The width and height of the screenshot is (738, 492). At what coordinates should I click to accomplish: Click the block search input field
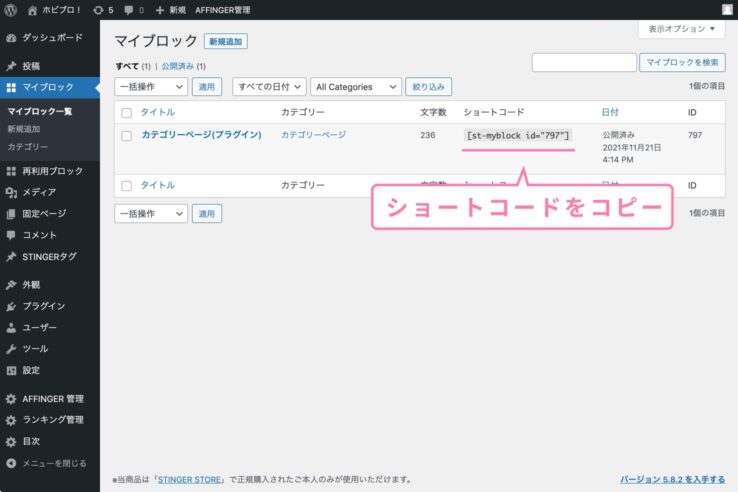click(x=584, y=62)
